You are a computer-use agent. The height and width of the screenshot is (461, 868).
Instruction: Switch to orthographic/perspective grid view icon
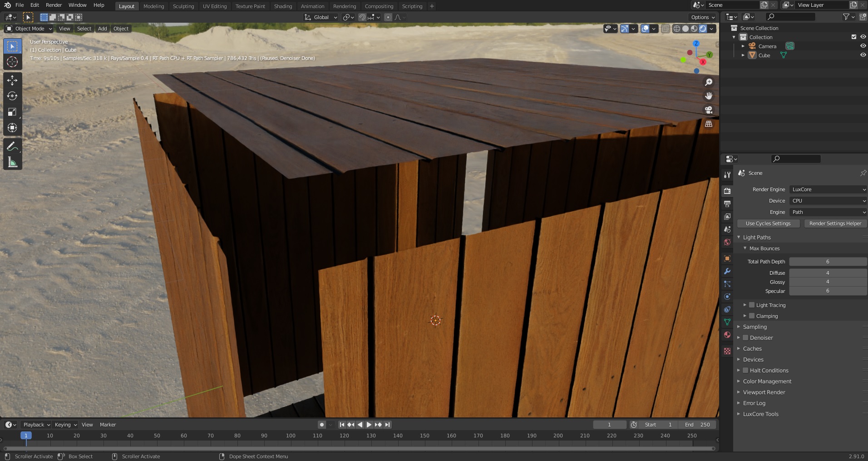pyautogui.click(x=708, y=124)
